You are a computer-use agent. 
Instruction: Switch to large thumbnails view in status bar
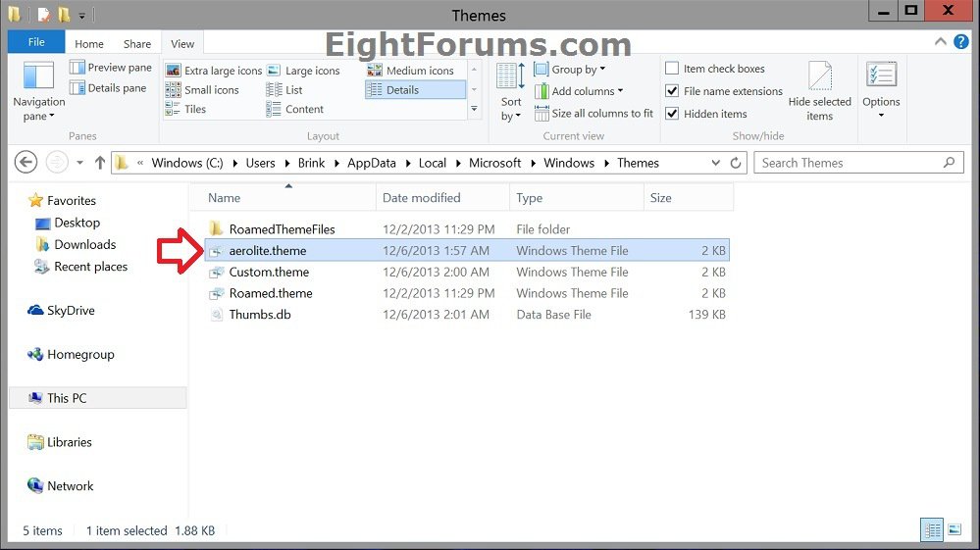[x=954, y=530]
